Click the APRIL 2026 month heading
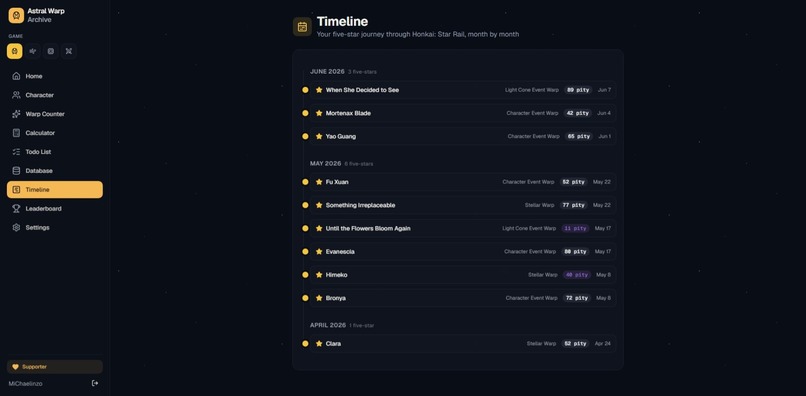The image size is (806, 396). coord(328,325)
